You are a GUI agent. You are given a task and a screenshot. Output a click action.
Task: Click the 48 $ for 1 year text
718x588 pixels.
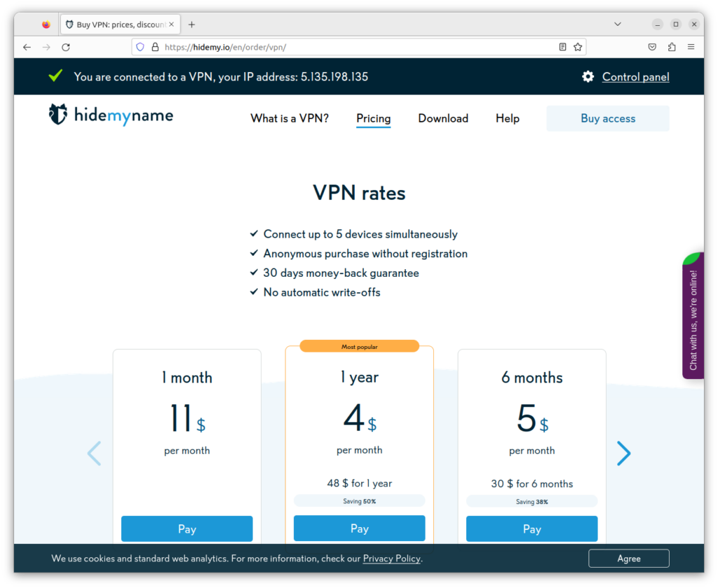(x=360, y=483)
